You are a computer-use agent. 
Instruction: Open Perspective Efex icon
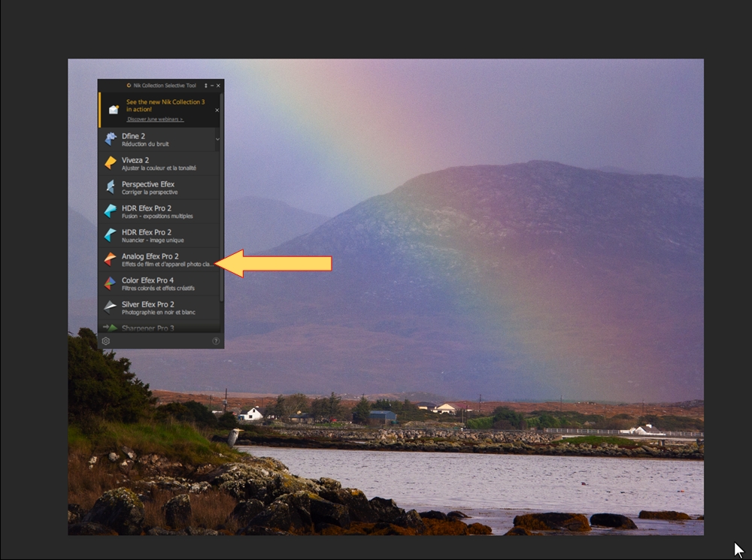coord(111,187)
